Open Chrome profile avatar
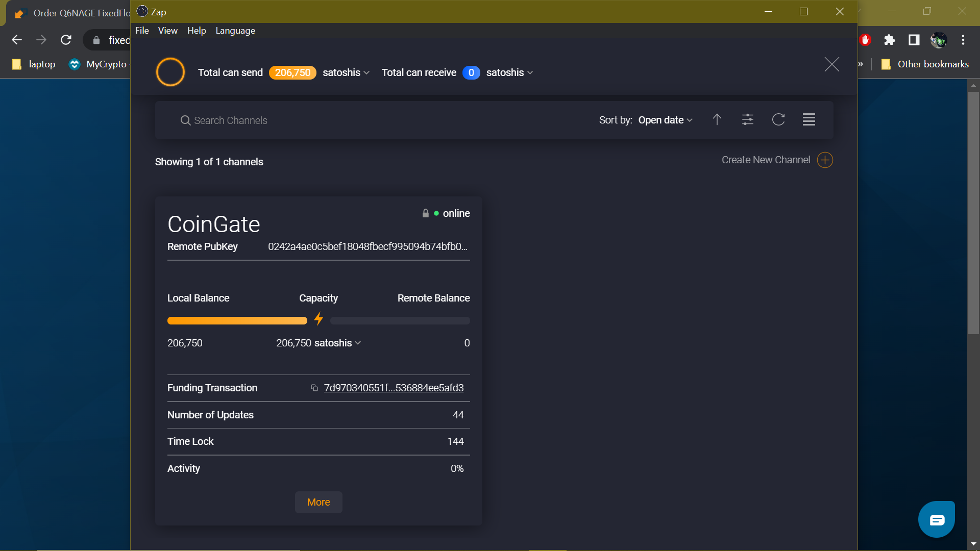 [x=938, y=40]
